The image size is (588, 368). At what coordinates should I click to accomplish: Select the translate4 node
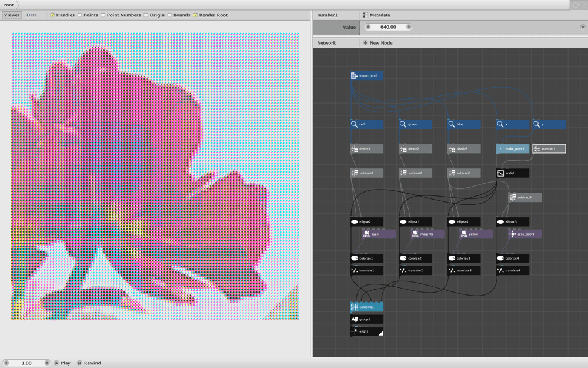point(513,270)
